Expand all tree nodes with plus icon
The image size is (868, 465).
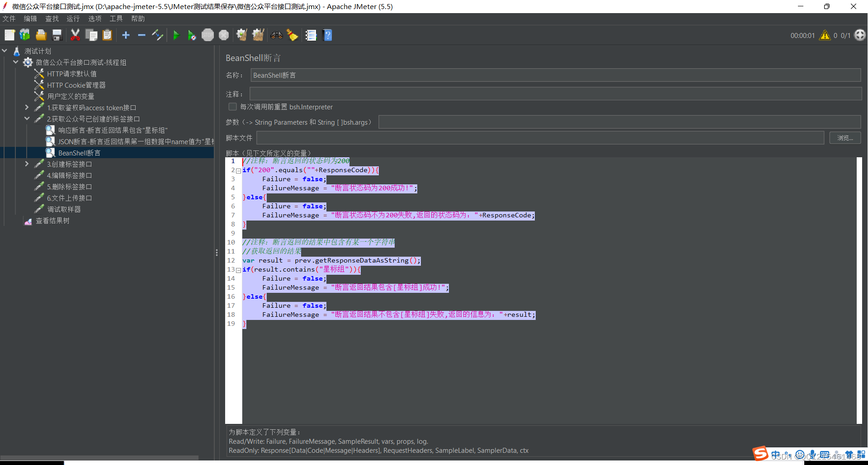pyautogui.click(x=126, y=35)
